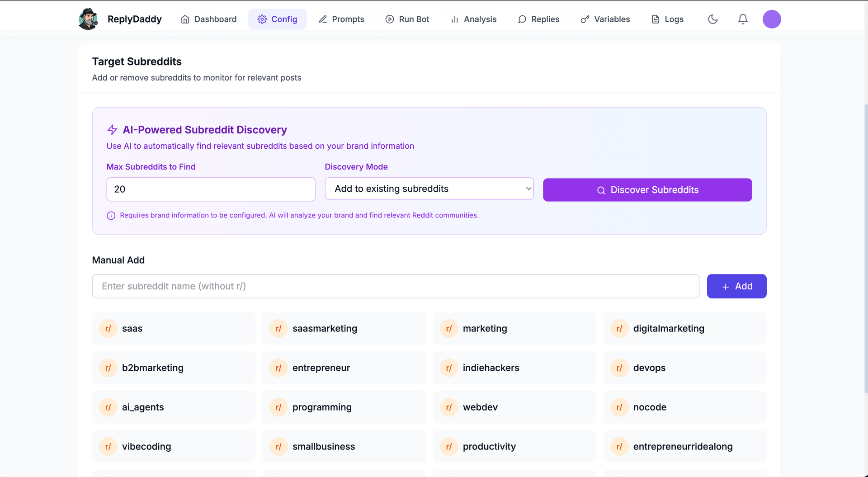868x477 pixels.
Task: View the Replies tab
Action: coord(538,19)
